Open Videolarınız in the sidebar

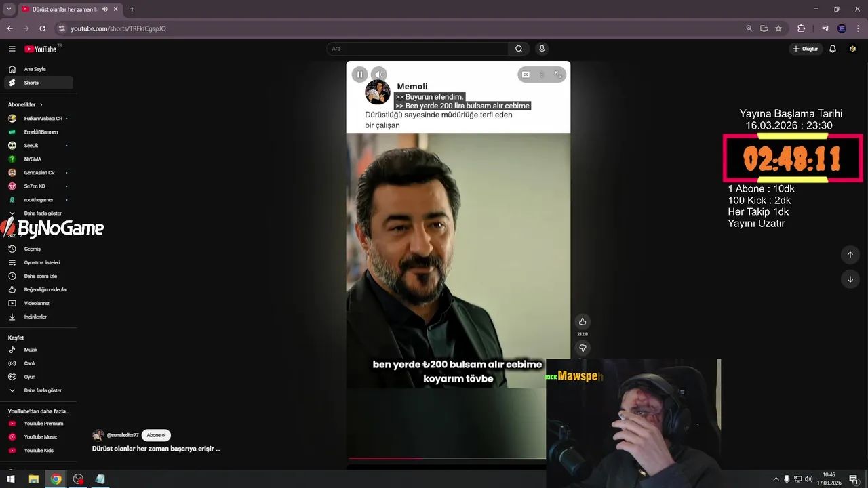point(39,303)
